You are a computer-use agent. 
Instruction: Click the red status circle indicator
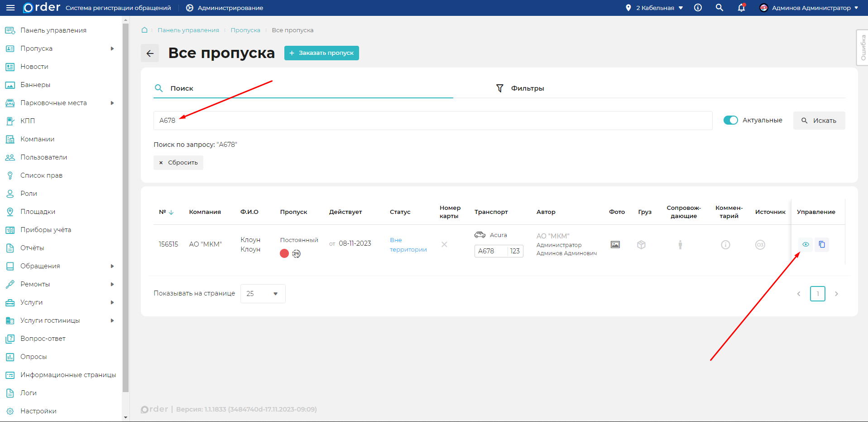[x=284, y=253]
